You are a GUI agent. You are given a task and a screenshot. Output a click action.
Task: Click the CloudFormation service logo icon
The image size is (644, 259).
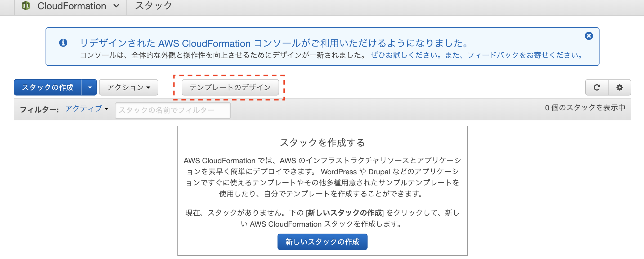(26, 6)
